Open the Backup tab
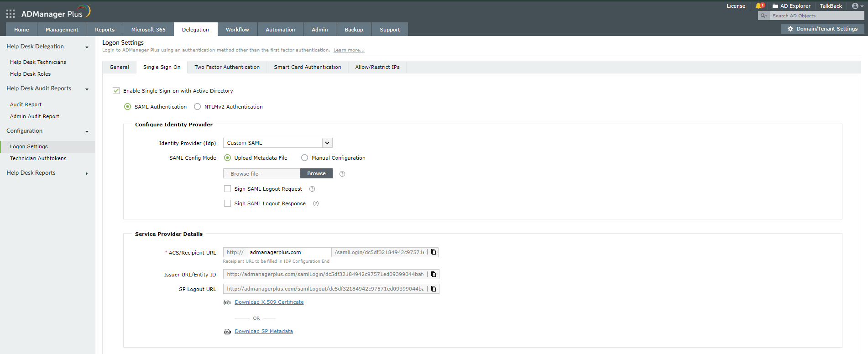Screen dimensions: 868x354 click(x=354, y=30)
